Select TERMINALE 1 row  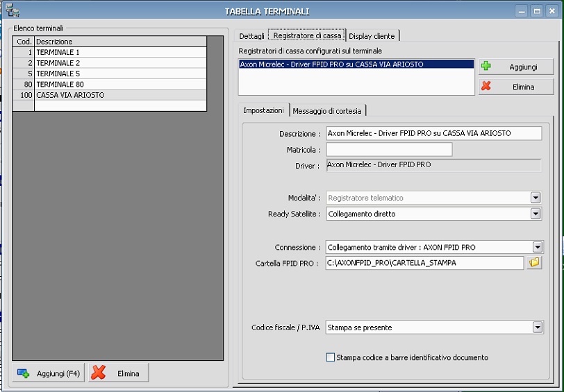click(x=109, y=53)
